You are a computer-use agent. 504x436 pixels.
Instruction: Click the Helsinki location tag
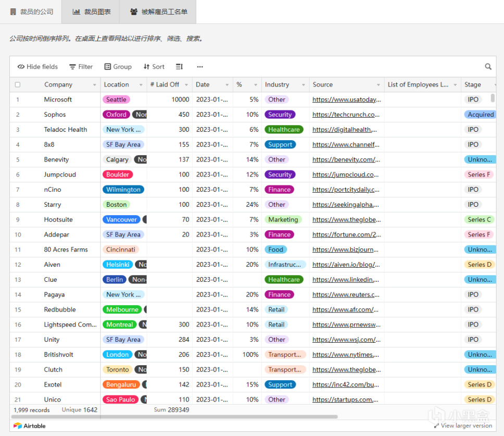point(118,265)
